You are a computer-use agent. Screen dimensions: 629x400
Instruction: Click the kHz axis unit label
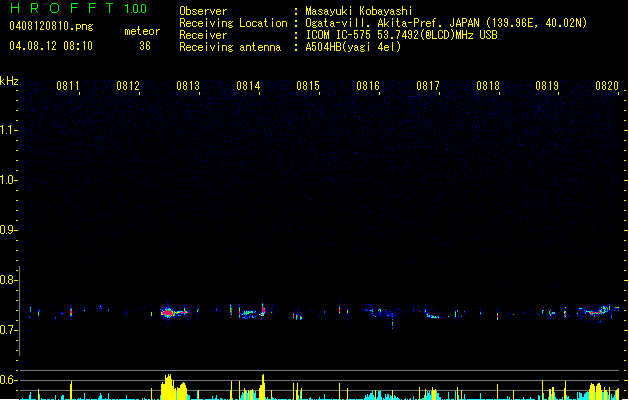tap(9, 81)
